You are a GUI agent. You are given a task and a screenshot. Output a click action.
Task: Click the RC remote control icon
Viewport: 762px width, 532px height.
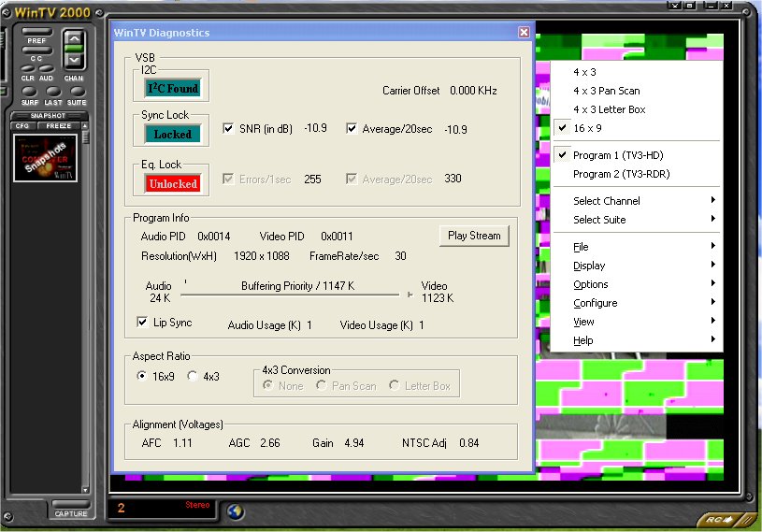point(715,519)
